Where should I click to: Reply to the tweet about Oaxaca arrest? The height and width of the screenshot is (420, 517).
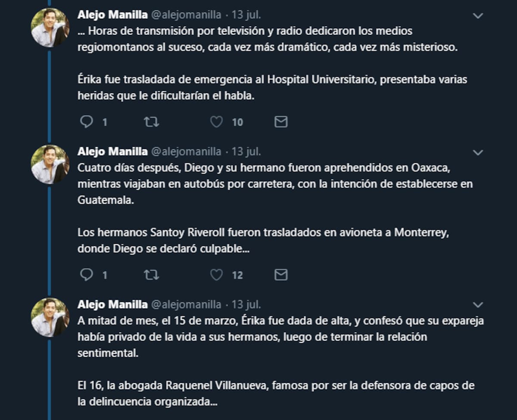(x=87, y=275)
